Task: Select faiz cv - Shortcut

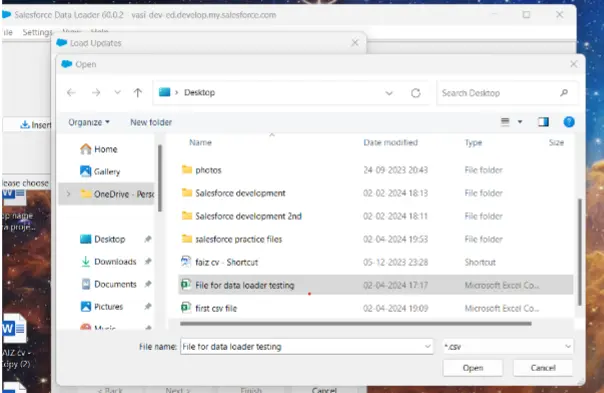Action: tap(376, 262)
